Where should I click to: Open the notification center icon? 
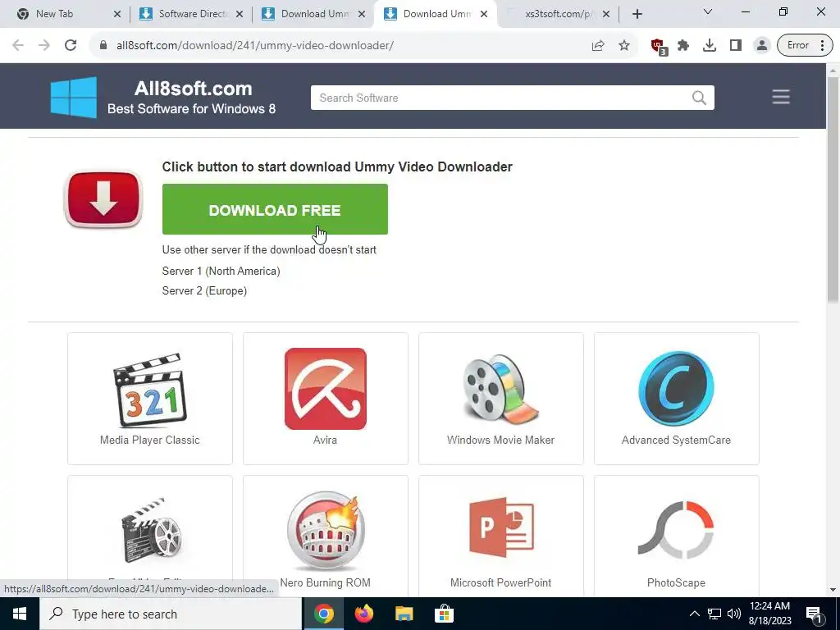point(815,614)
